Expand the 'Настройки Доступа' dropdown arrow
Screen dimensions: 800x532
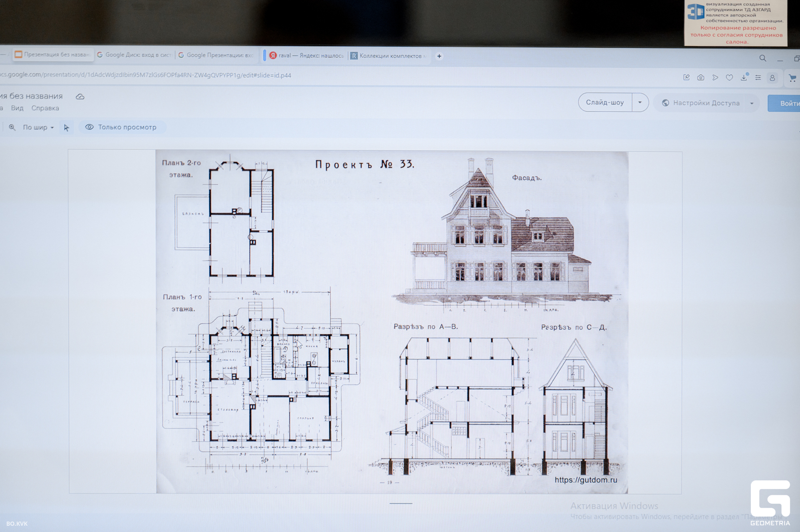(x=752, y=103)
